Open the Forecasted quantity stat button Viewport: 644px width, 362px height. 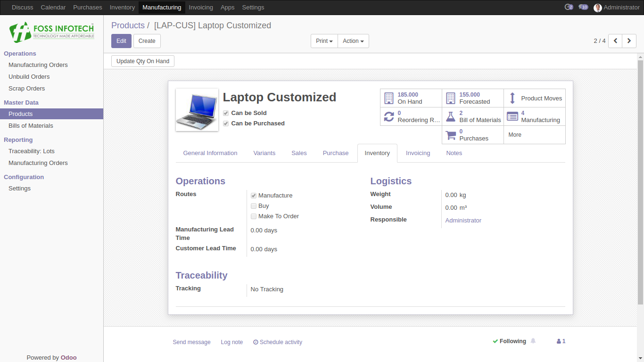tap(473, 98)
